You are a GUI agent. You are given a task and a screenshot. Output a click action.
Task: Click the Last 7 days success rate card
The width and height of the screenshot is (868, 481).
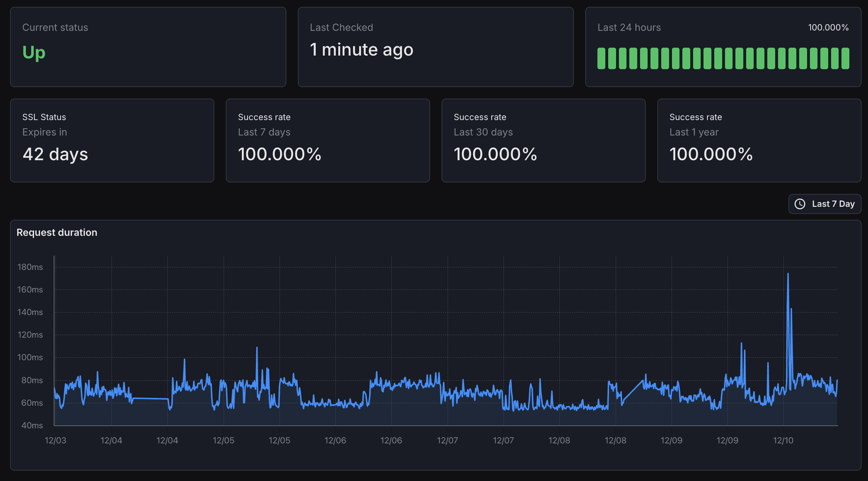point(328,141)
